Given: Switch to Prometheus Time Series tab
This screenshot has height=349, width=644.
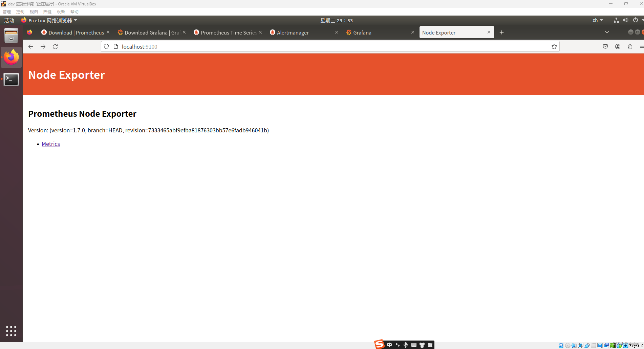Looking at the screenshot, I should point(228,32).
